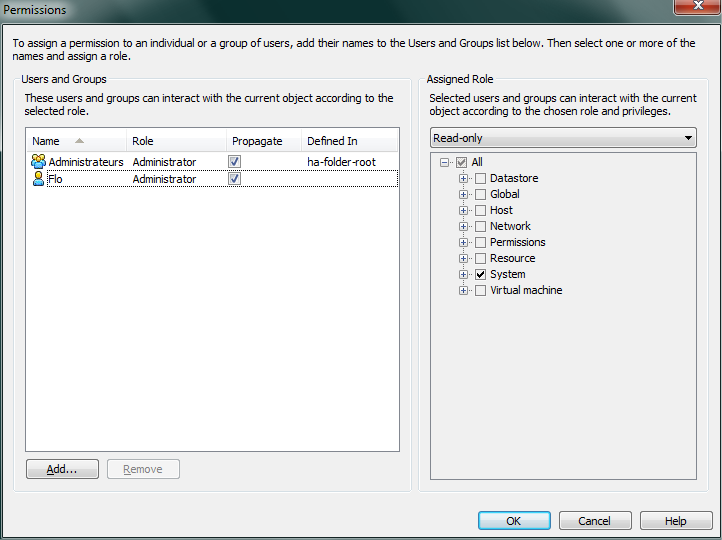Screen dimensions: 722x540
Task: Toggle Propagate checkbox for Administrateurs
Action: [x=234, y=162]
